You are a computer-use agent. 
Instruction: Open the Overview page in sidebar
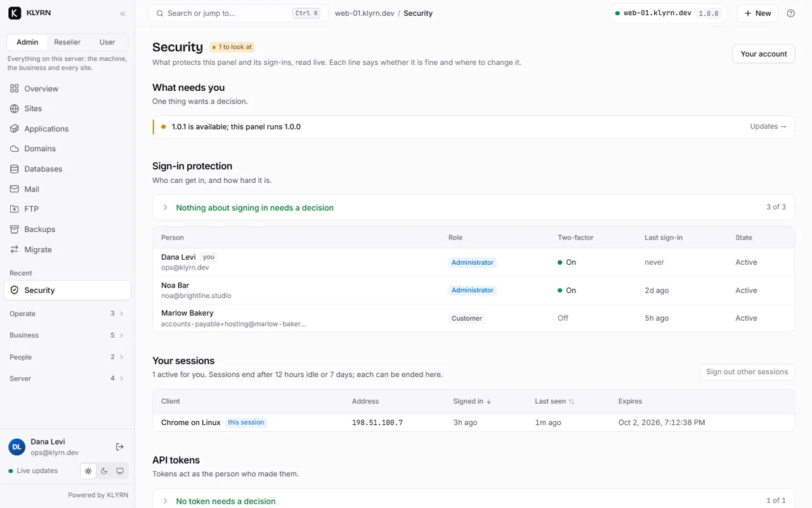coord(67,89)
